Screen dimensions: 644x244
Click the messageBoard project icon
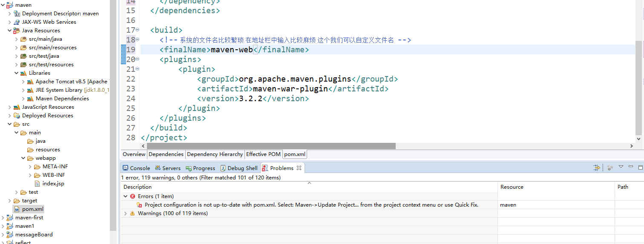click(10, 235)
